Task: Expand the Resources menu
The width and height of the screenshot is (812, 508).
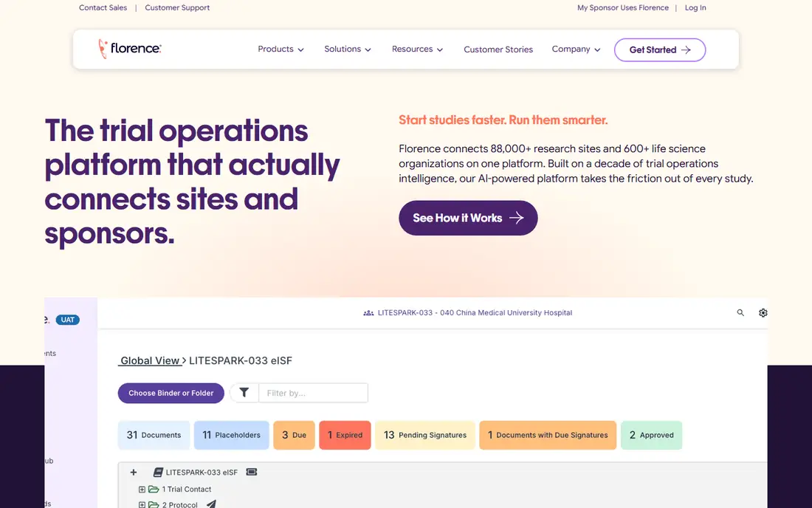Action: click(x=417, y=49)
